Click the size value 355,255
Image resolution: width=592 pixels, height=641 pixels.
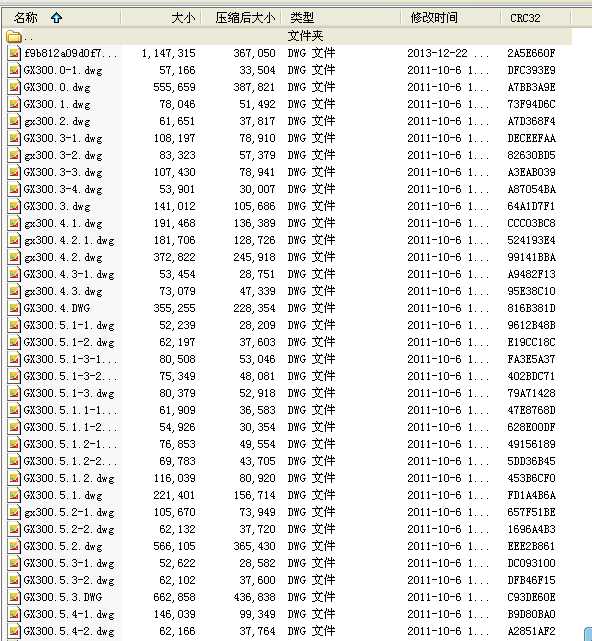click(x=174, y=309)
